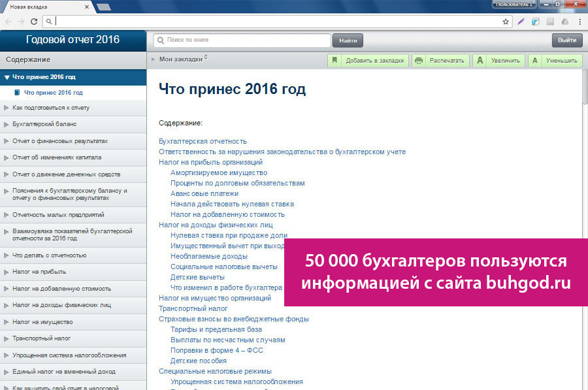Screen dimensions: 588x390
Task: Select Транспортный налог in sidebar
Action: 73,338
